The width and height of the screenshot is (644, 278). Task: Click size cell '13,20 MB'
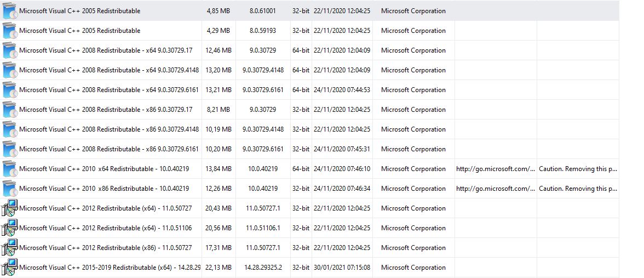click(x=219, y=70)
